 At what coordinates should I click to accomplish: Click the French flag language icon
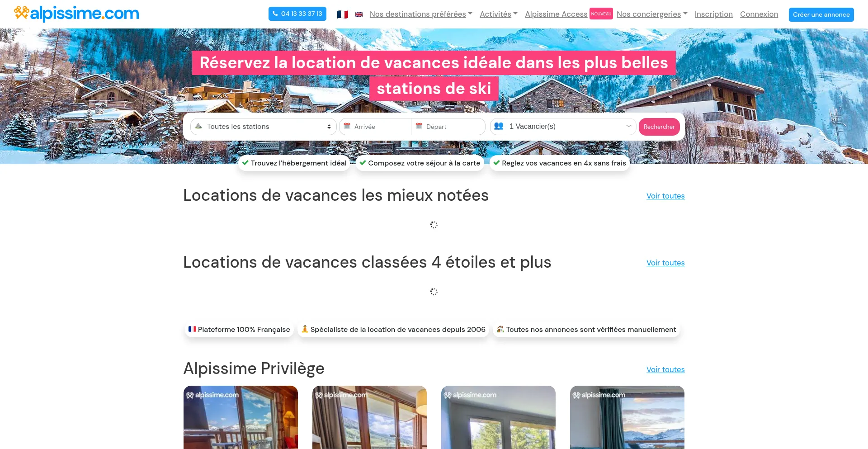click(x=342, y=14)
